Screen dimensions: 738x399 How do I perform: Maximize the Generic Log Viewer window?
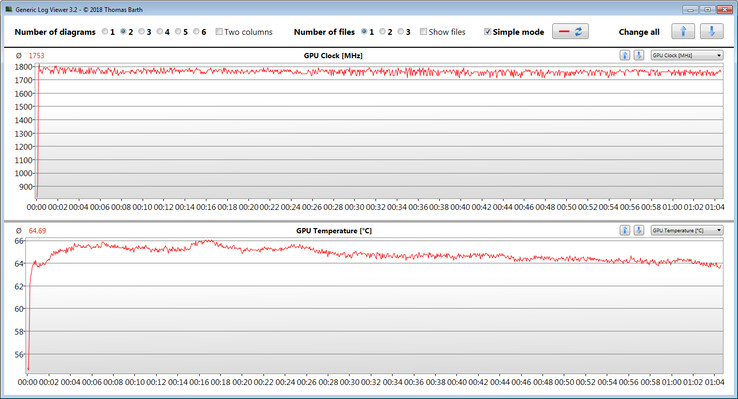coord(707,9)
